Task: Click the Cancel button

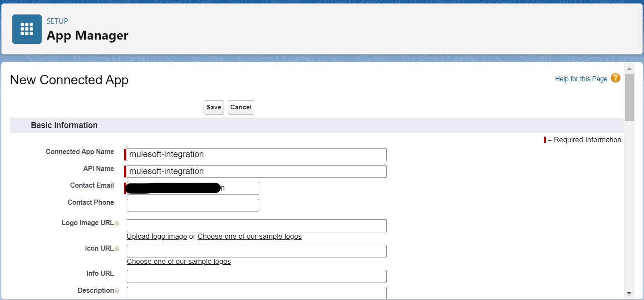Action: 241,107
